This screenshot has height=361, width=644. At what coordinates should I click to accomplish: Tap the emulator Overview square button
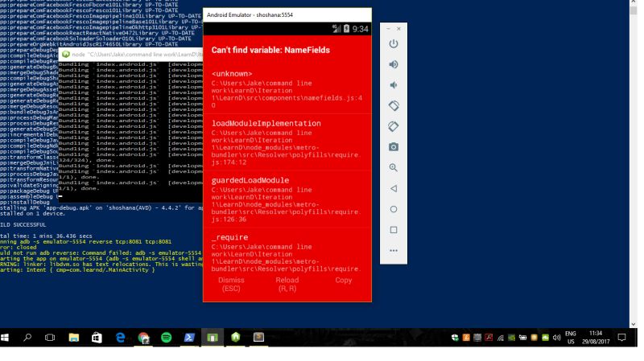point(394,230)
